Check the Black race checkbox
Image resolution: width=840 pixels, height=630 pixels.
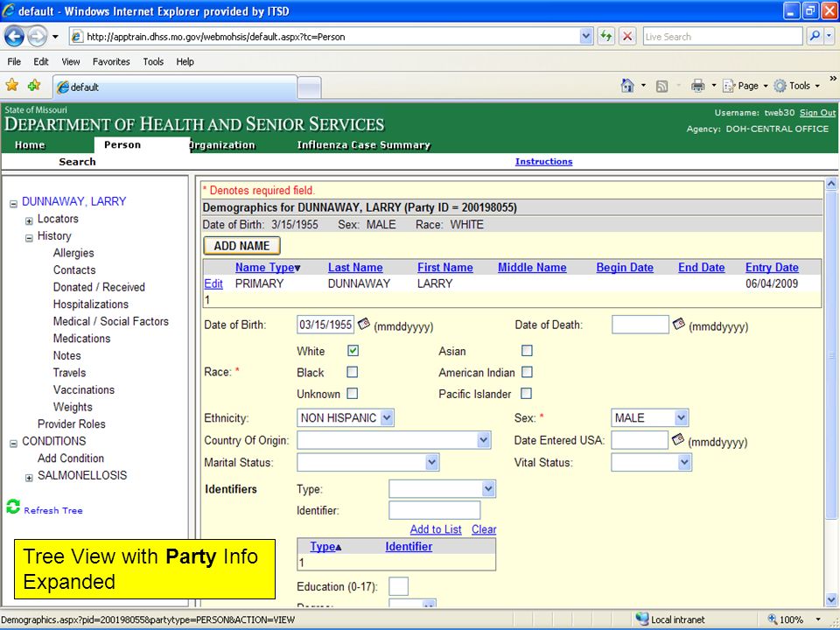point(353,373)
